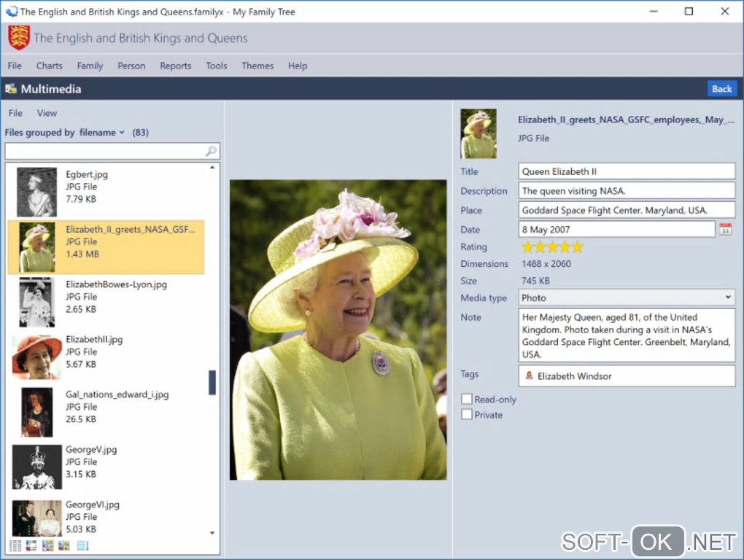Maximize the My Family Tree window

[x=689, y=12]
